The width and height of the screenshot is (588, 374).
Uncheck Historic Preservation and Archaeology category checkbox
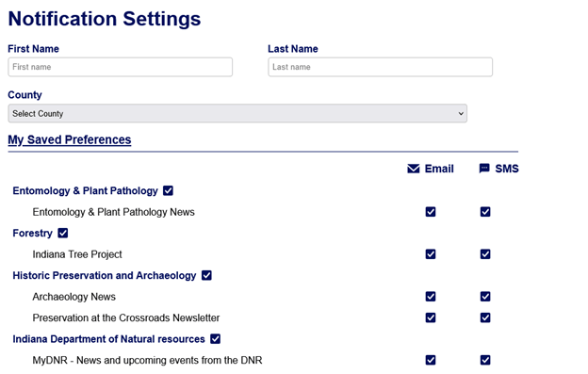[206, 275]
